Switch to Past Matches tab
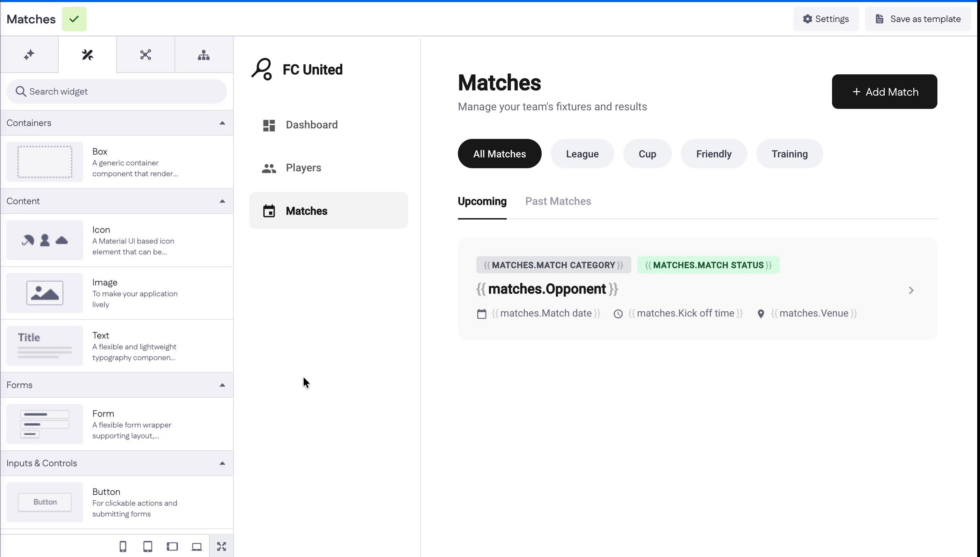Viewport: 980px width, 557px height. click(x=558, y=201)
